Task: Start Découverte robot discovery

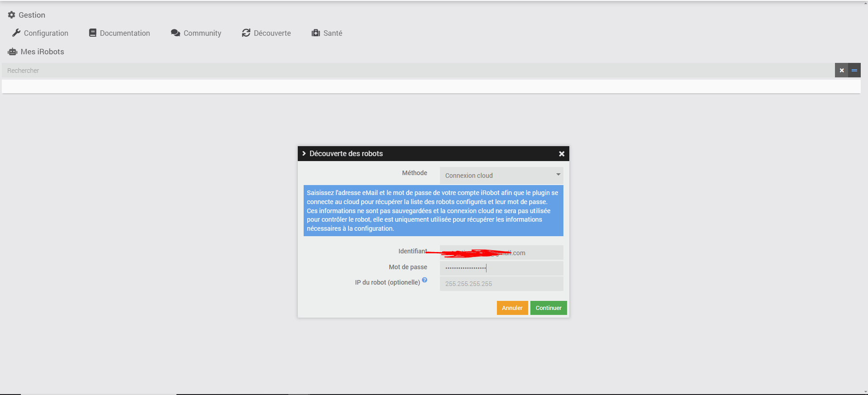Action: (267, 33)
